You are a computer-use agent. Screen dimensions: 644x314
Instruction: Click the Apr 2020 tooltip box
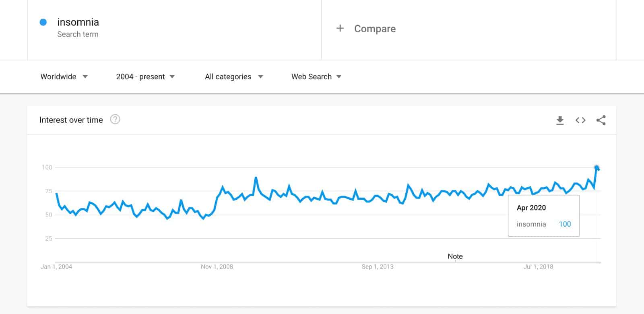click(x=543, y=216)
